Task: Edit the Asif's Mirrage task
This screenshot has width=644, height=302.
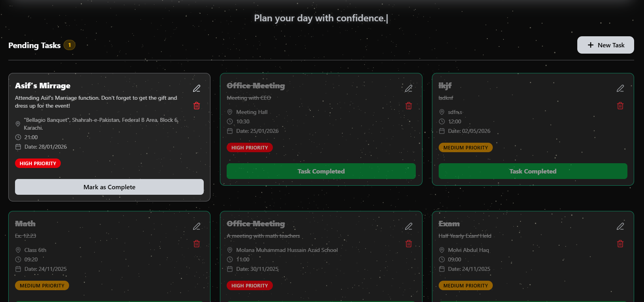Action: tap(197, 88)
